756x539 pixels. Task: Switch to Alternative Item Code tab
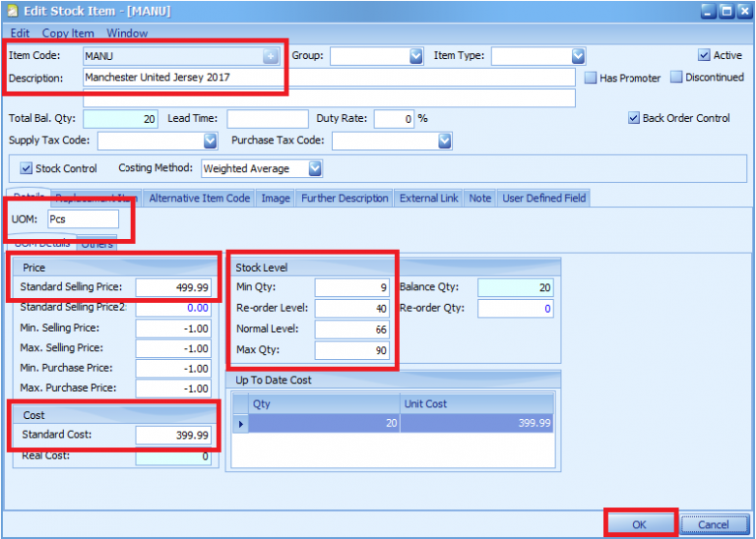pyautogui.click(x=200, y=198)
